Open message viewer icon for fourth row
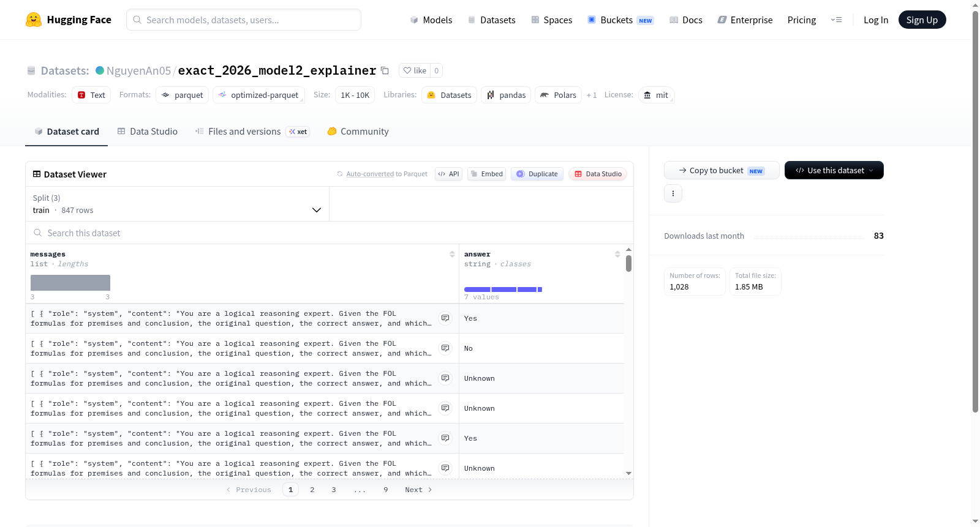 445,408
